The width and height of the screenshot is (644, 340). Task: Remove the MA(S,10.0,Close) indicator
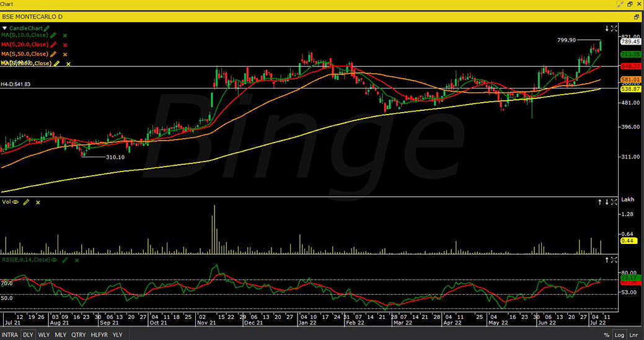tap(65, 36)
